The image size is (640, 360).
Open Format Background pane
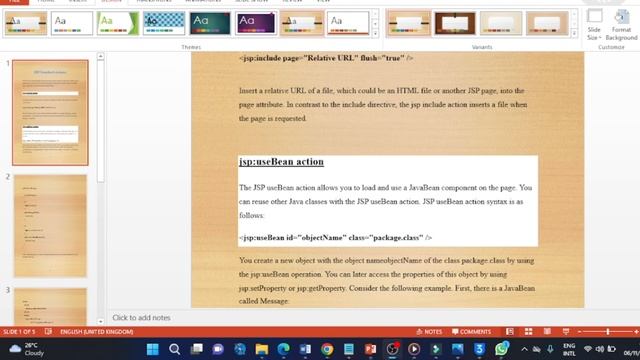pyautogui.click(x=621, y=25)
